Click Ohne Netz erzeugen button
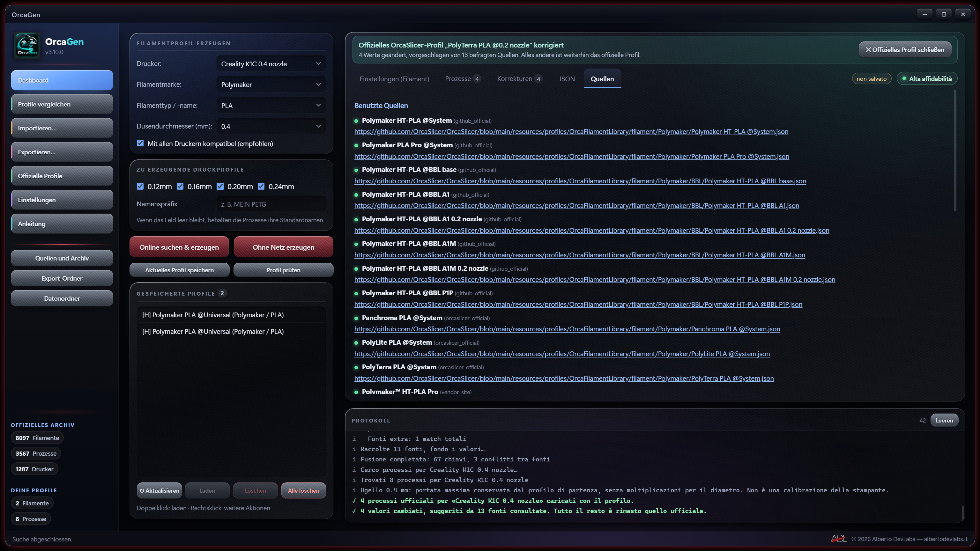The width and height of the screenshot is (980, 551). pyautogui.click(x=283, y=247)
